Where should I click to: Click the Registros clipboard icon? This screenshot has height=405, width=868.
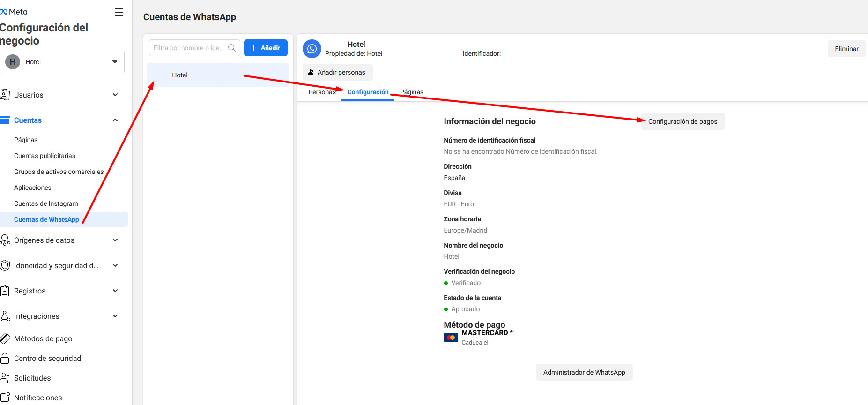click(x=5, y=291)
